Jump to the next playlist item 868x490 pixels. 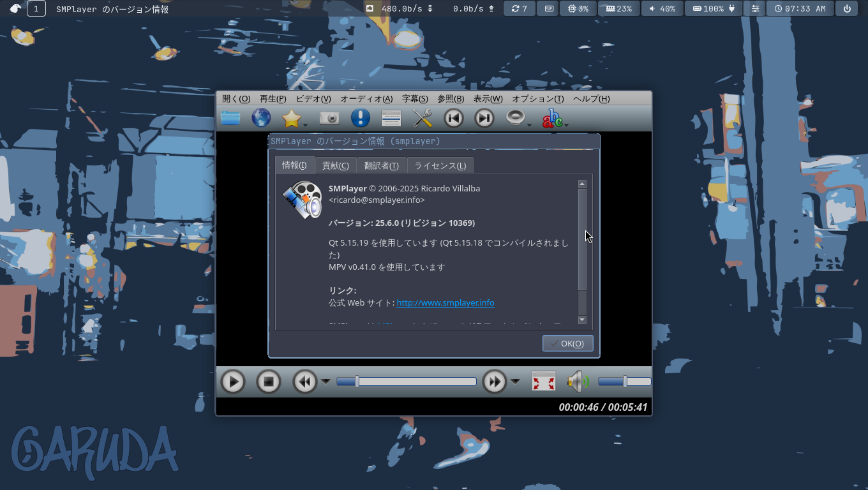pos(484,118)
